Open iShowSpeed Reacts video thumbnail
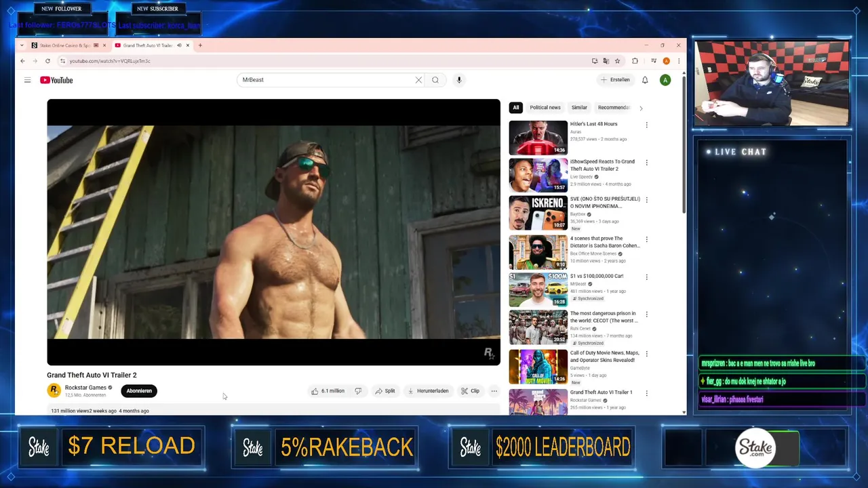This screenshot has height=488, width=868. (538, 176)
